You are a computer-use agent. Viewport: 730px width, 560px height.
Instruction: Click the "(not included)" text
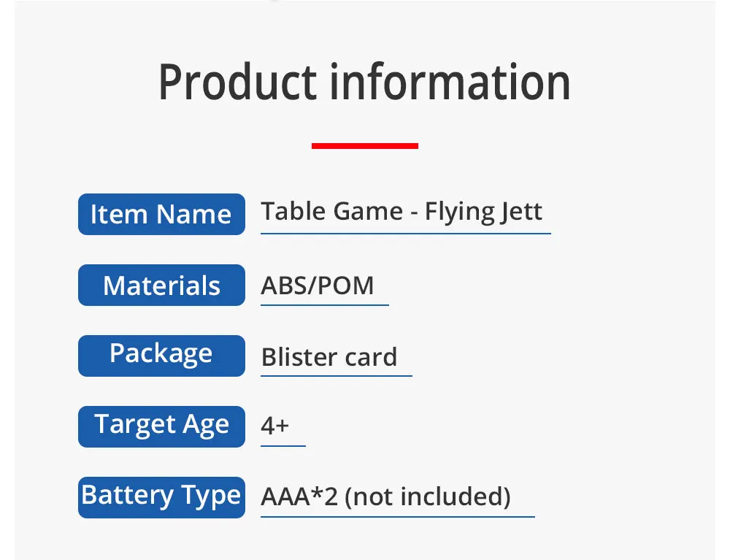(x=427, y=496)
